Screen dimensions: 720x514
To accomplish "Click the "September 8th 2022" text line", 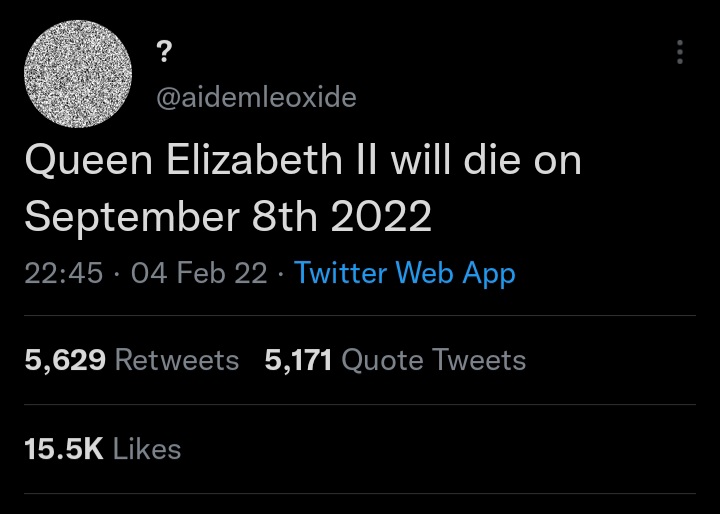I will click(228, 216).
